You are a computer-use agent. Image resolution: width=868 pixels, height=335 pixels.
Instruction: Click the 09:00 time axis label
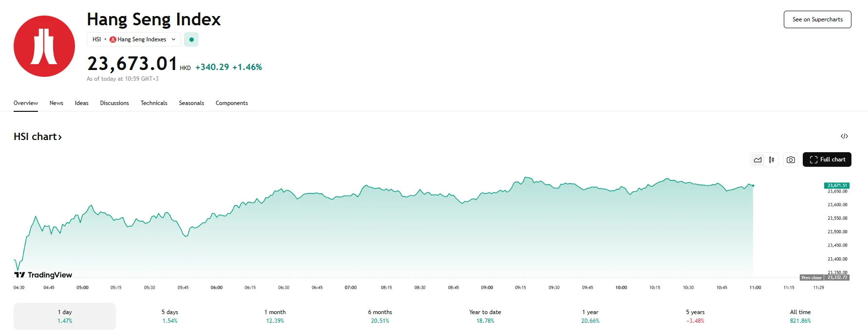pos(487,288)
